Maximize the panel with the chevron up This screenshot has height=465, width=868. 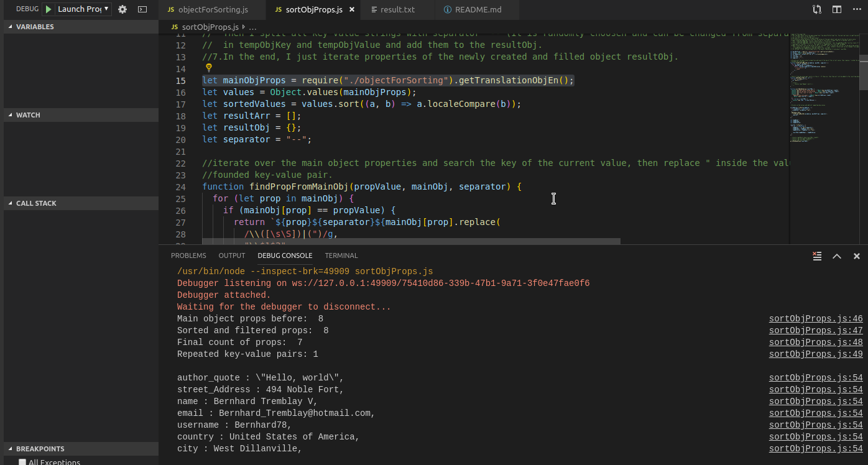coord(837,256)
